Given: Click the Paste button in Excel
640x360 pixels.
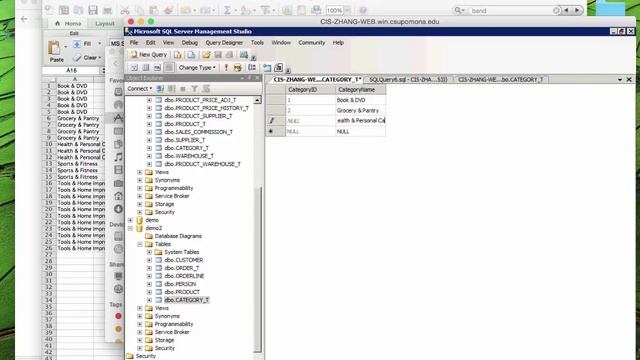Looking at the screenshot, I should point(56,51).
